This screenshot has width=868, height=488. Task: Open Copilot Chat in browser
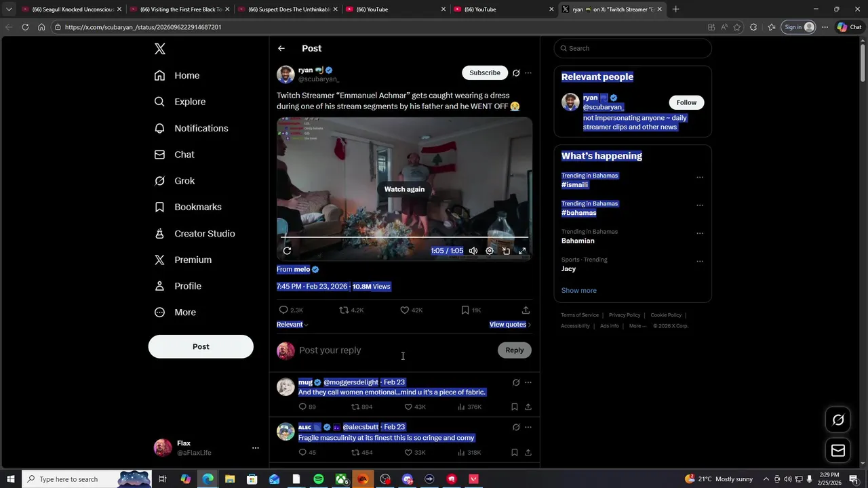tap(849, 27)
